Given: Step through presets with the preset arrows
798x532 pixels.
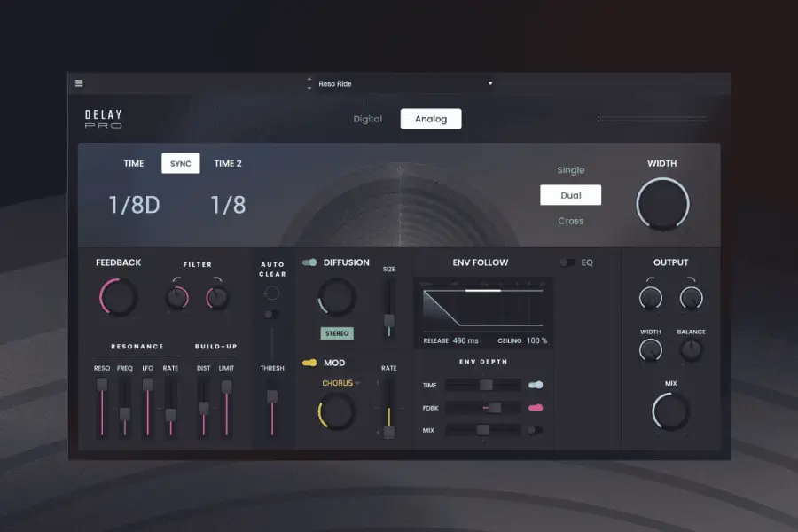Looking at the screenshot, I should (309, 84).
